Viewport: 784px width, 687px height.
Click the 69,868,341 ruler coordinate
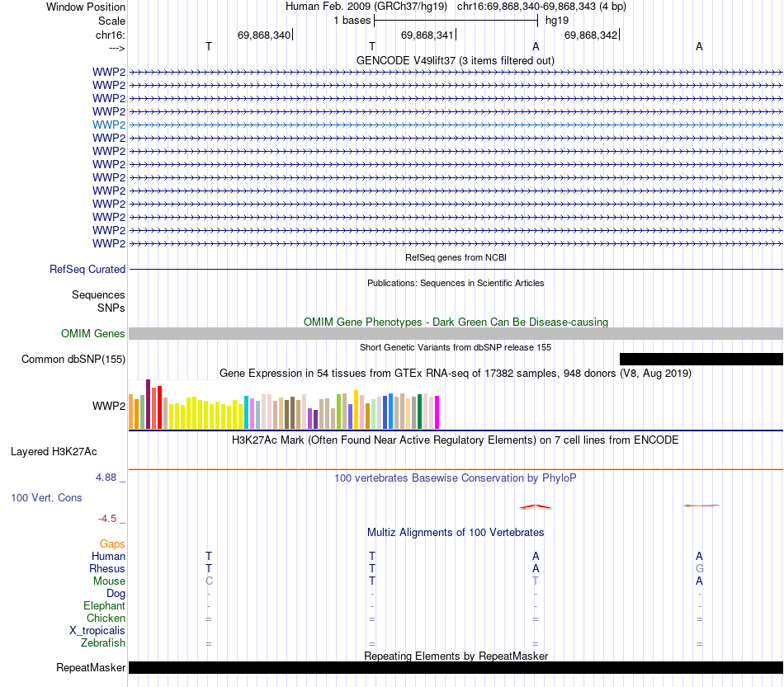(427, 35)
